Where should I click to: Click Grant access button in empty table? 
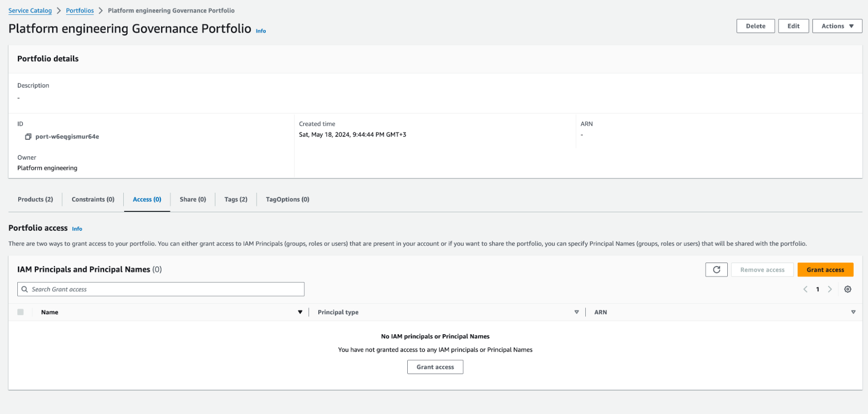click(435, 367)
